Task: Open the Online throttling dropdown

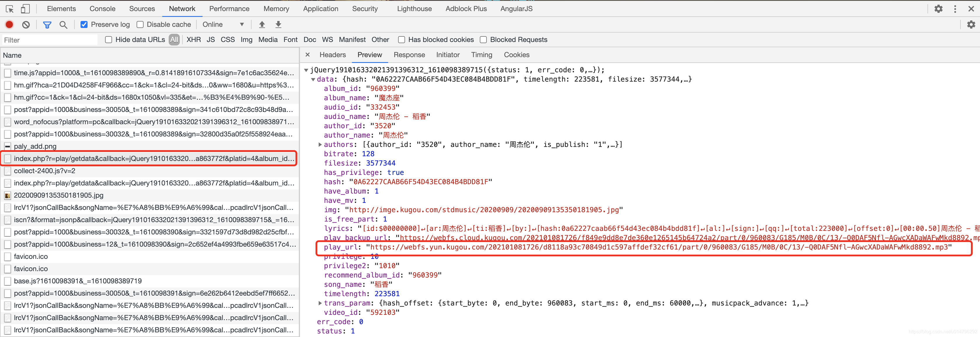Action: point(223,25)
